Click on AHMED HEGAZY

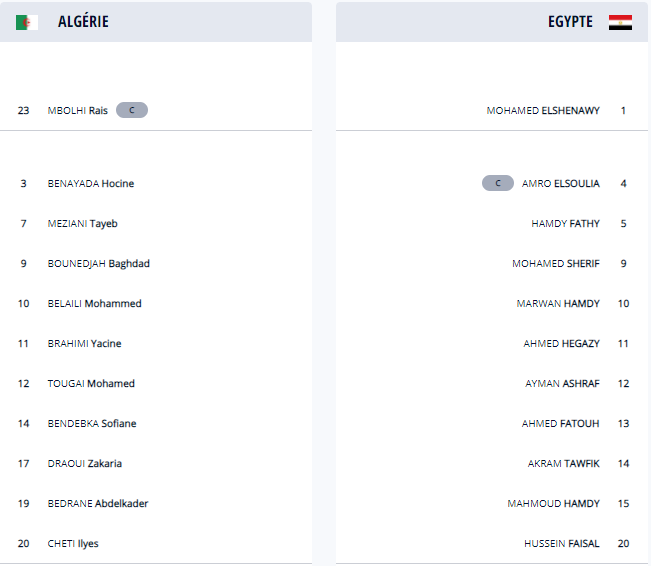pyautogui.click(x=561, y=343)
